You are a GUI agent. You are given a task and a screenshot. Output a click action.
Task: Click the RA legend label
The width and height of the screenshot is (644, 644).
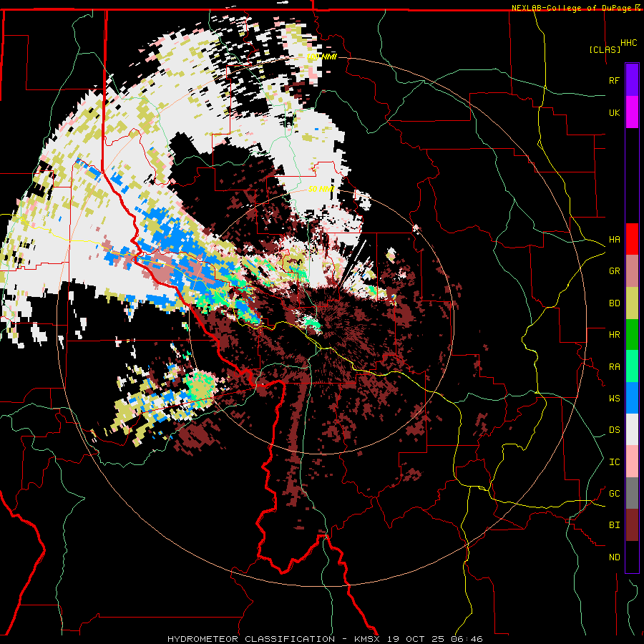click(x=614, y=366)
